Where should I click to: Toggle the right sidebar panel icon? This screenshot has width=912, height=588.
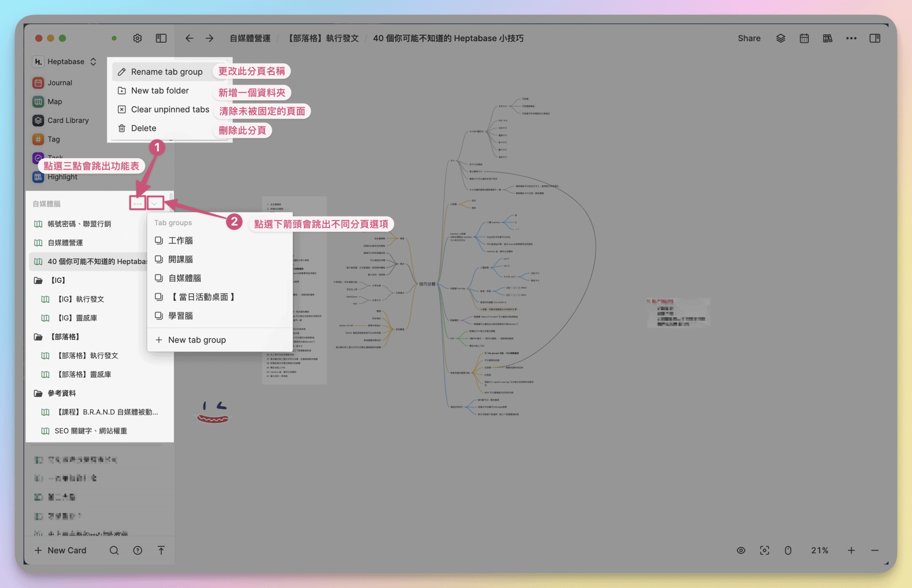coord(875,38)
